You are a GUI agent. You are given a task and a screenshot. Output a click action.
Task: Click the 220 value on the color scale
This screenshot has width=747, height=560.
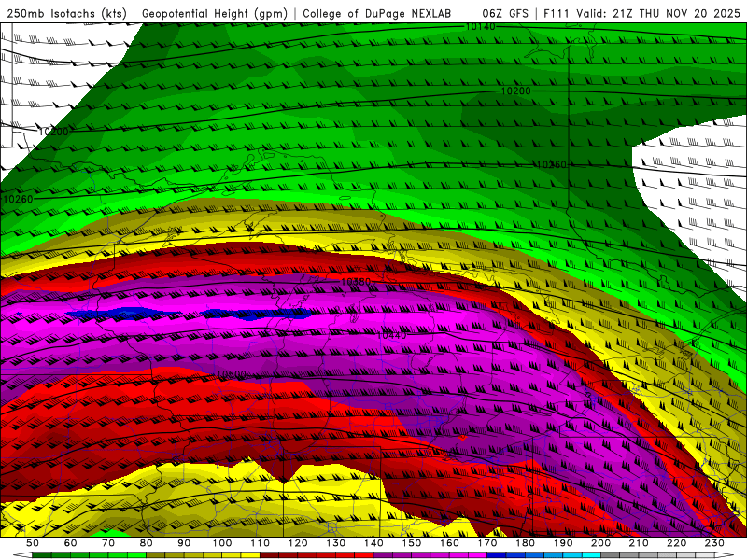(x=676, y=543)
